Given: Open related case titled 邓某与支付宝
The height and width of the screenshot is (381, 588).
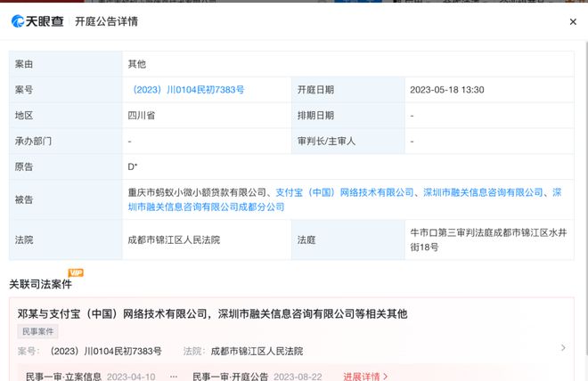Looking at the screenshot, I should pyautogui.click(x=212, y=314).
